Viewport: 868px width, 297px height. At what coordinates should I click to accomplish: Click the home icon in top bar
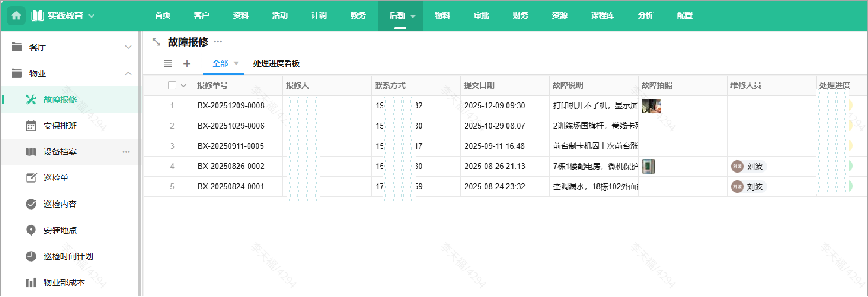tap(16, 16)
